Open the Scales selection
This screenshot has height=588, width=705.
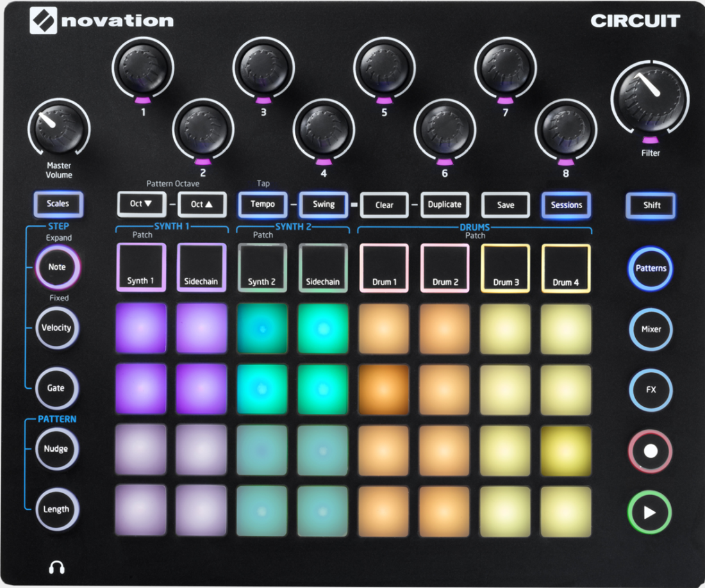point(58,204)
